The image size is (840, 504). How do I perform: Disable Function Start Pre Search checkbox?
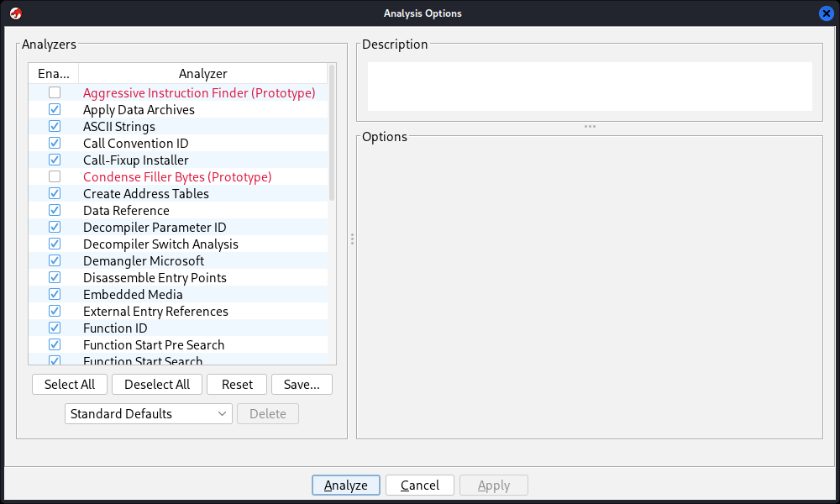pyautogui.click(x=55, y=345)
